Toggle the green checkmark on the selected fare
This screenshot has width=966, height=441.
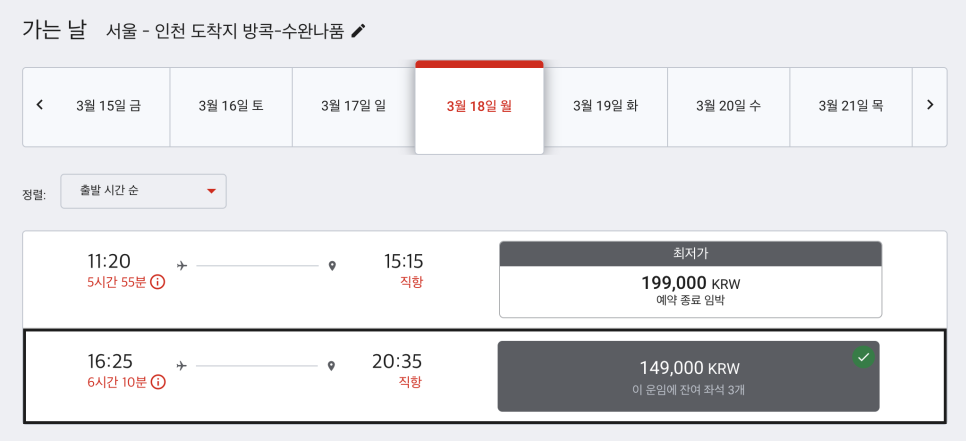[864, 357]
